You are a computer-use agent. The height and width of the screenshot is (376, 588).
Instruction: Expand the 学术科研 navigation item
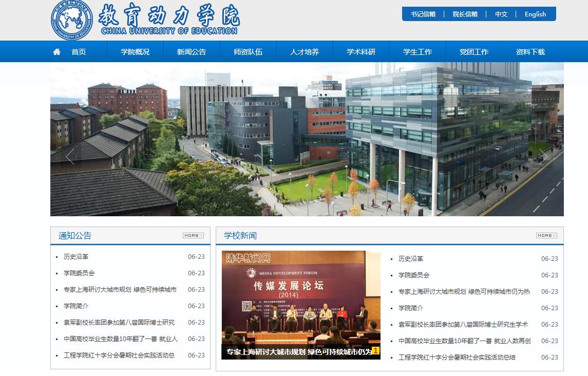tap(361, 52)
